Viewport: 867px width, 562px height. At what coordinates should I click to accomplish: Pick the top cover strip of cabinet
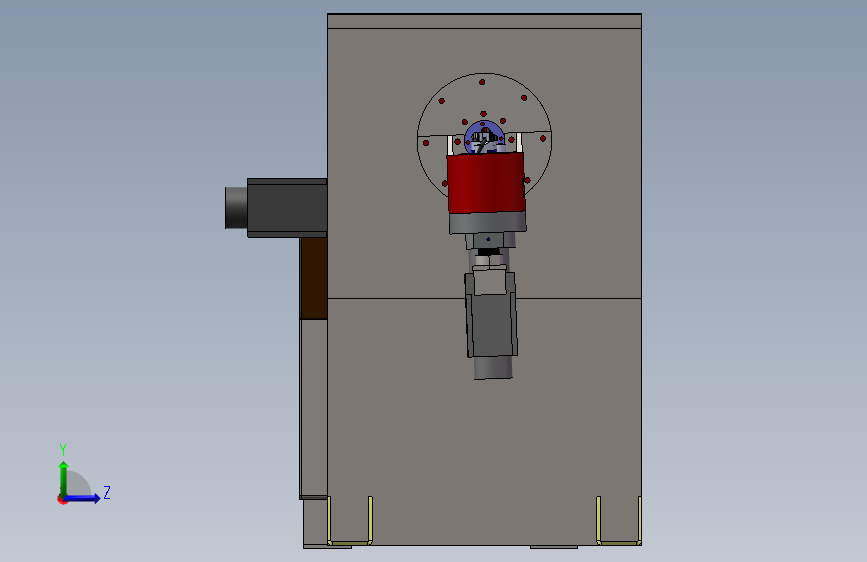tap(484, 21)
